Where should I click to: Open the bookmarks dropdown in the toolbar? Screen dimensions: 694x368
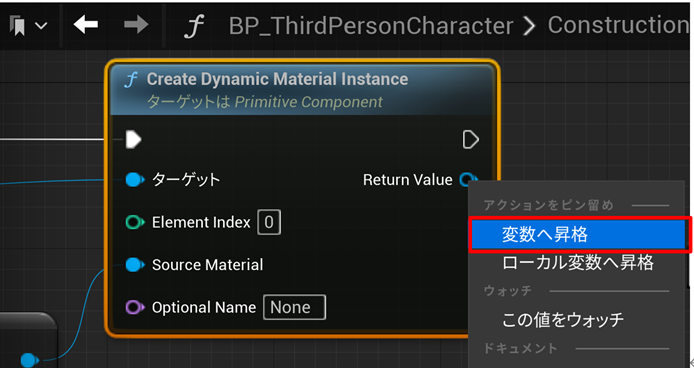click(27, 26)
